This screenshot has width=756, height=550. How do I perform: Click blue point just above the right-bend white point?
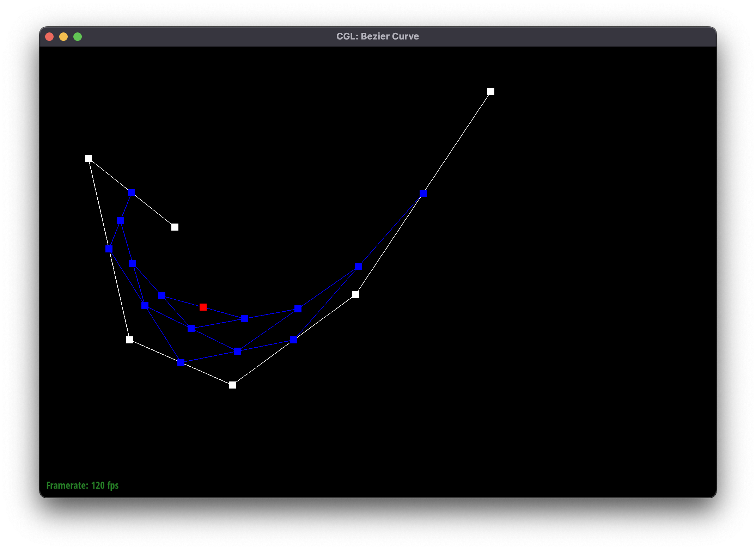(x=359, y=266)
